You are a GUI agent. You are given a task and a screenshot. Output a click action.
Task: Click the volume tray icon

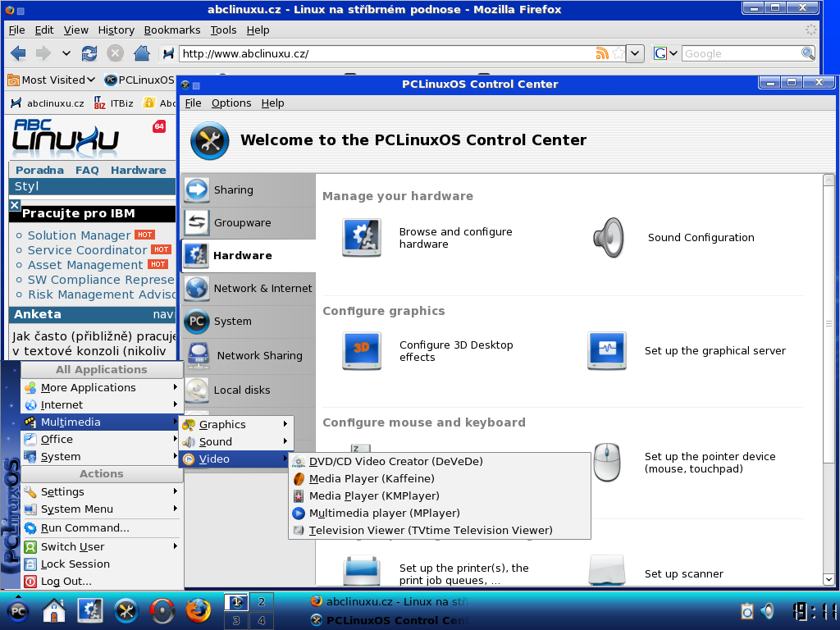[x=767, y=610]
